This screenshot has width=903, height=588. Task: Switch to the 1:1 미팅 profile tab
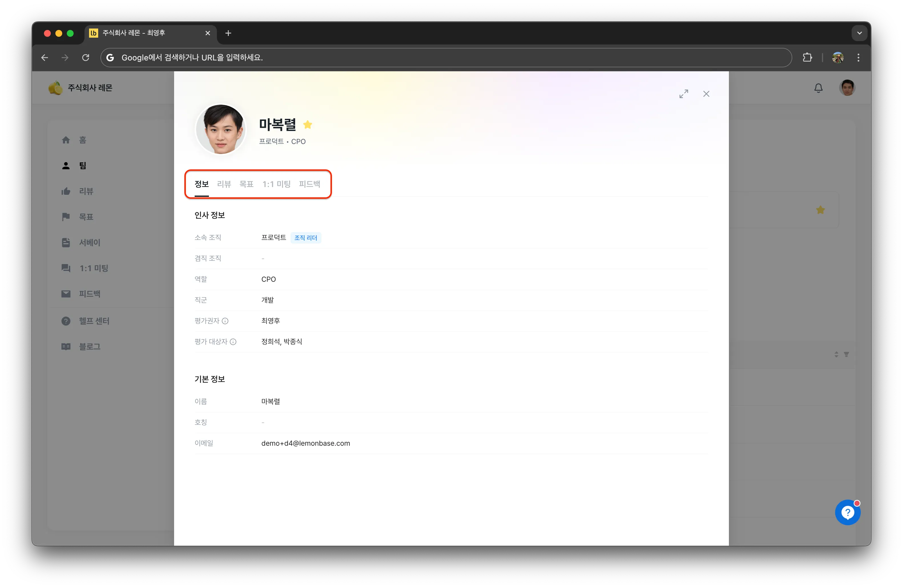coord(276,184)
